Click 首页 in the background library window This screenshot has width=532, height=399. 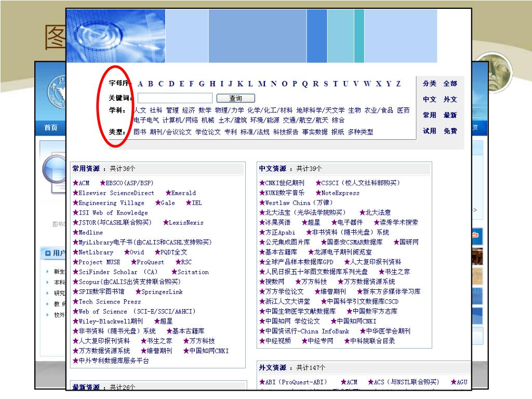(51, 128)
